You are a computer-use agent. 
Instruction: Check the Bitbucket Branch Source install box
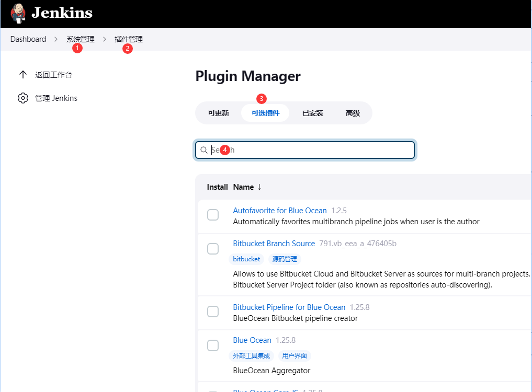[213, 249]
